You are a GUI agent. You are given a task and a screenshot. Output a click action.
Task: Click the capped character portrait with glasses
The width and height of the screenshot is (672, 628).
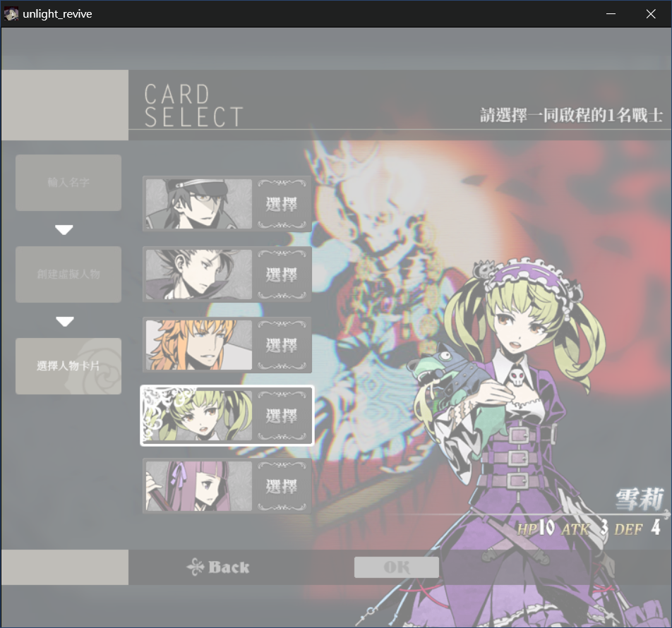(x=199, y=204)
